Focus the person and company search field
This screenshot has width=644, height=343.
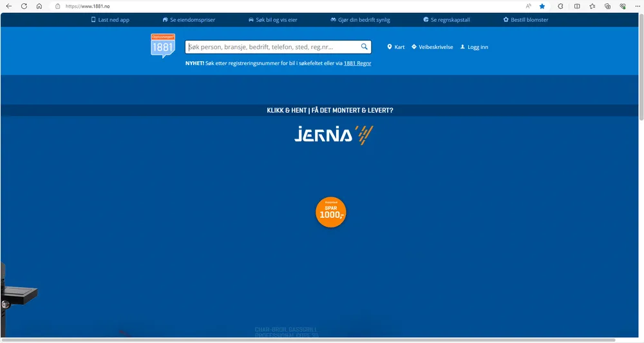pos(270,47)
